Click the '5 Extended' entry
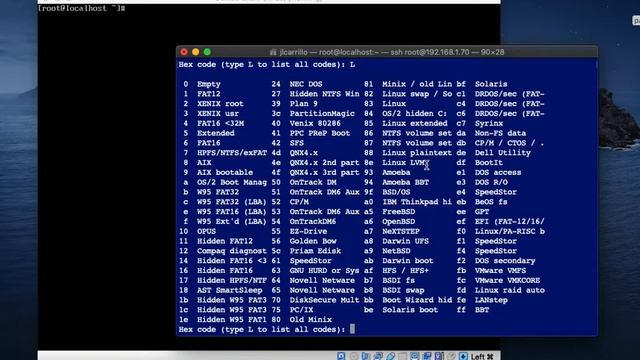The width and height of the screenshot is (640, 360). coord(209,133)
